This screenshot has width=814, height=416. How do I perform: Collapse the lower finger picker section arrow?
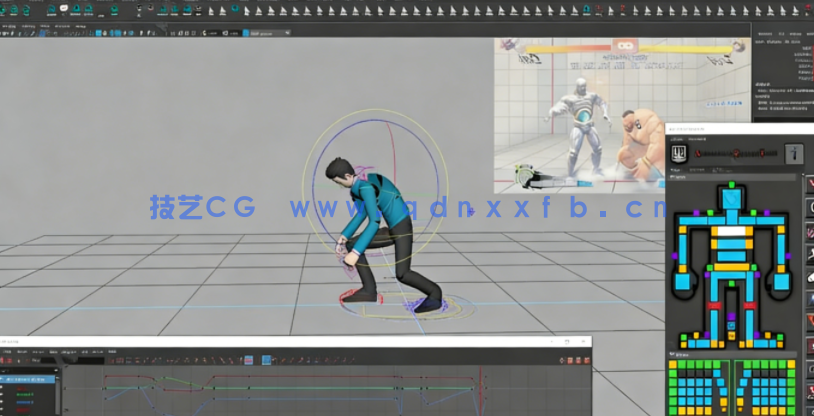670,353
